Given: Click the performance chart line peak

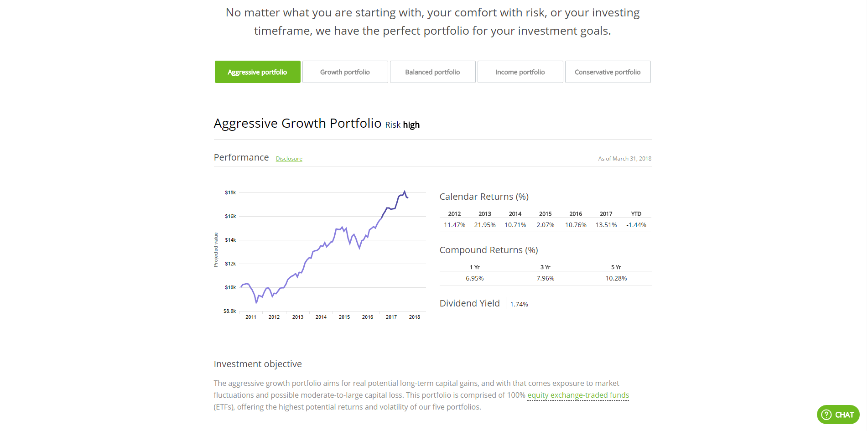Looking at the screenshot, I should (404, 192).
